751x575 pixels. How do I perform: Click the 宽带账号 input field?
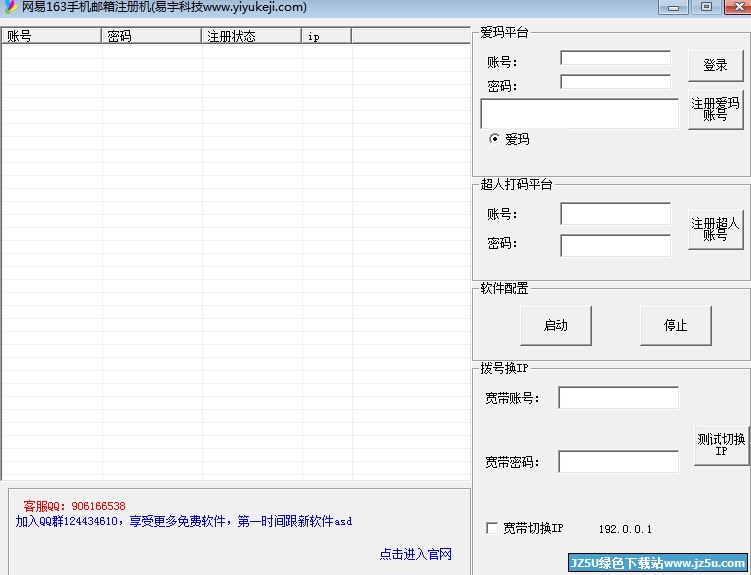tap(618, 398)
